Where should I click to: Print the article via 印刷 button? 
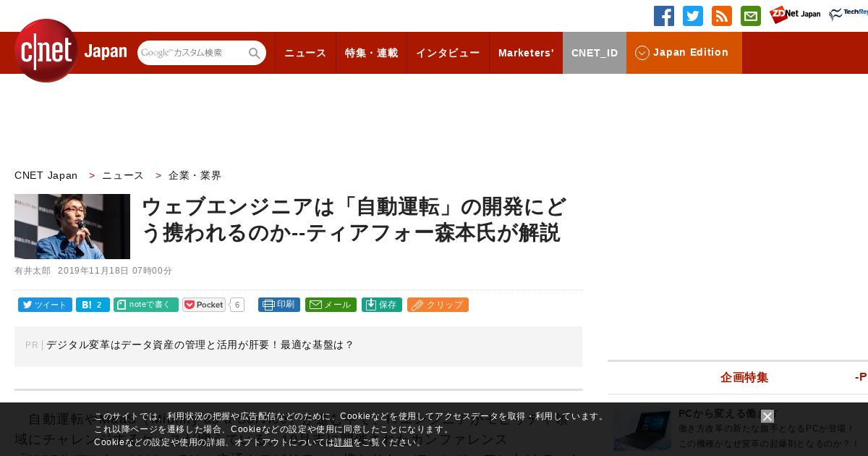point(279,305)
